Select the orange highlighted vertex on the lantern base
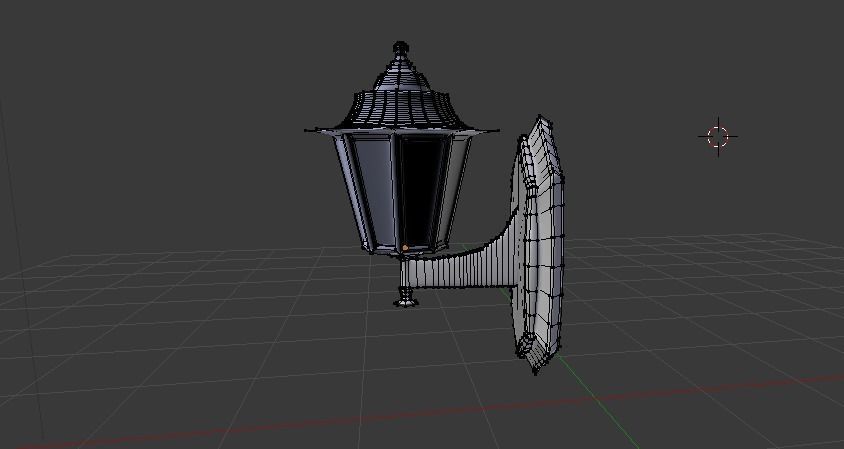Viewport: 844px width, 449px height. pos(405,248)
